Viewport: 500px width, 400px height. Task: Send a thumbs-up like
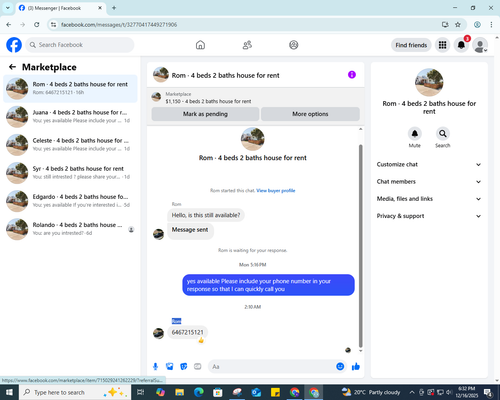click(356, 367)
